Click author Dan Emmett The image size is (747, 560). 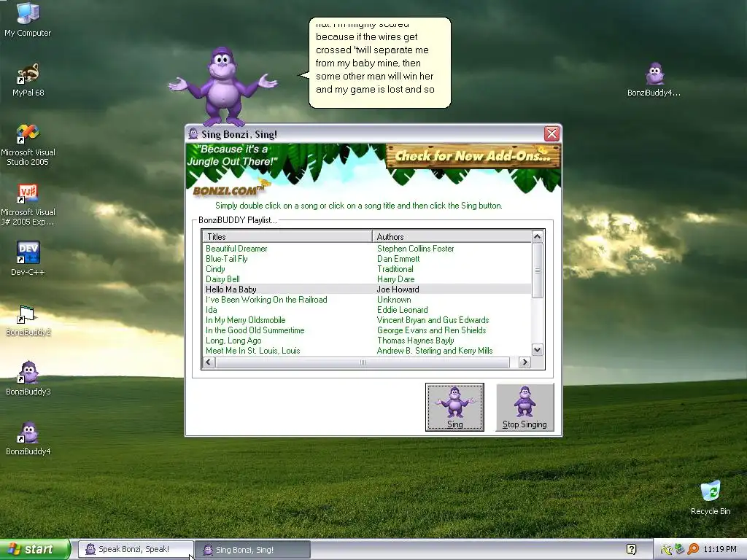[398, 259]
